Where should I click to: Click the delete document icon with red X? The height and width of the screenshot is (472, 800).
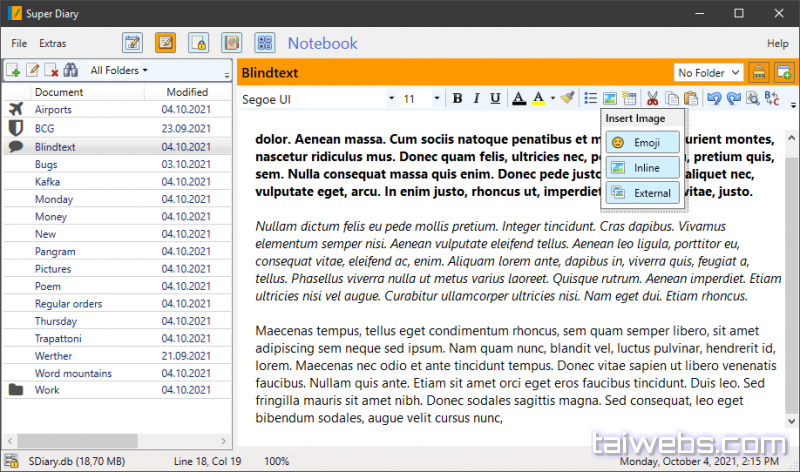pyautogui.click(x=51, y=71)
